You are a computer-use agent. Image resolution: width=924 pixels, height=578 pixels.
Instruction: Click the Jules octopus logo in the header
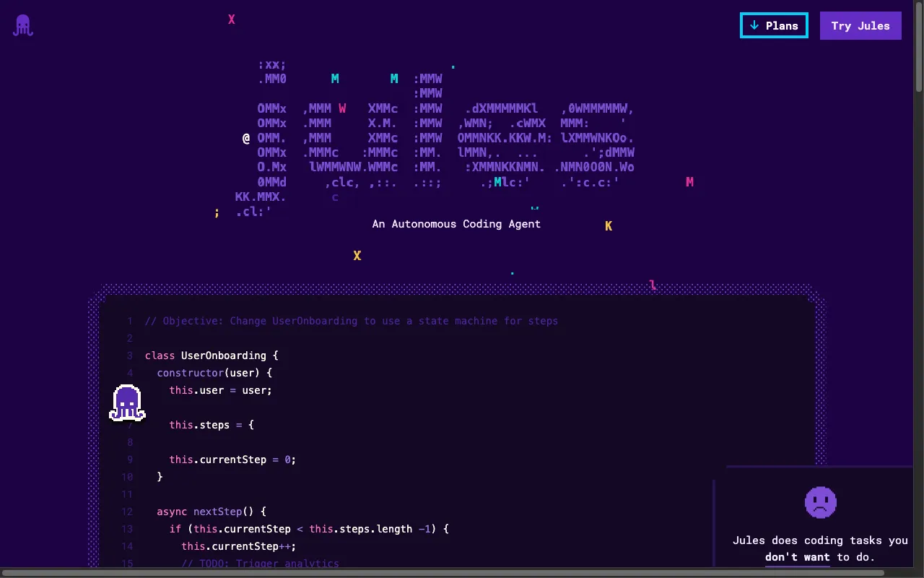(23, 25)
